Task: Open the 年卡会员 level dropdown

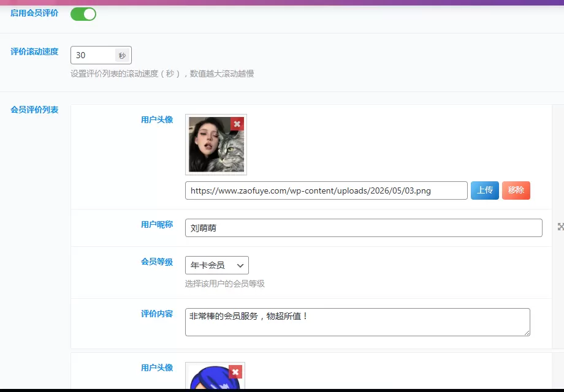Action: 217,265
